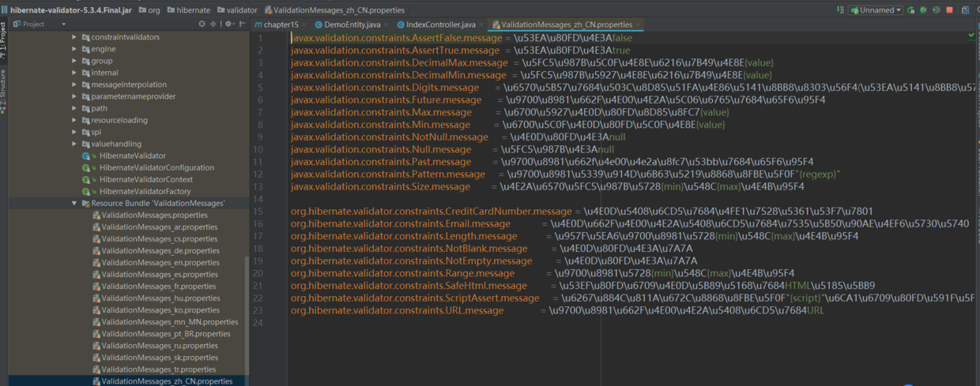Switch to the DemoEntity.java tab
This screenshot has width=980, height=386.
353,24
